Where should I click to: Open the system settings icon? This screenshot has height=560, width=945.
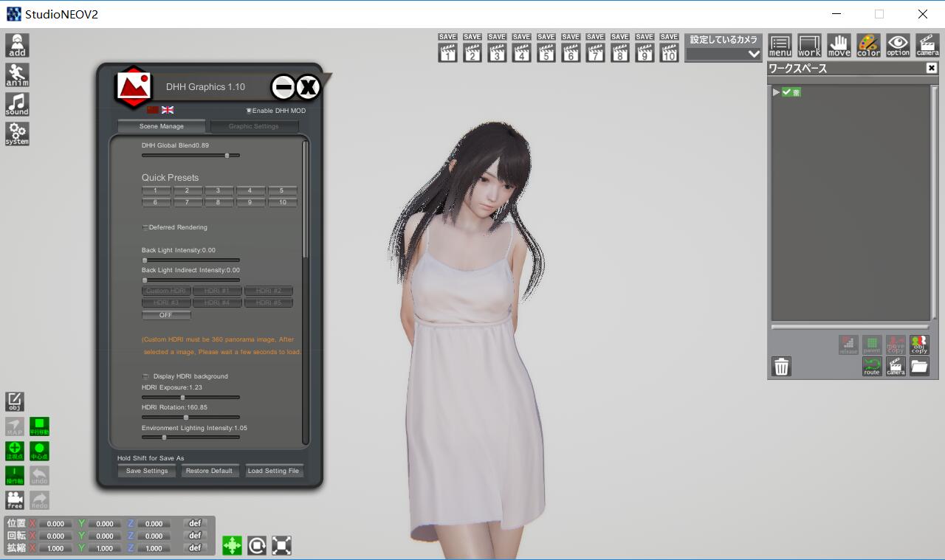[x=17, y=134]
